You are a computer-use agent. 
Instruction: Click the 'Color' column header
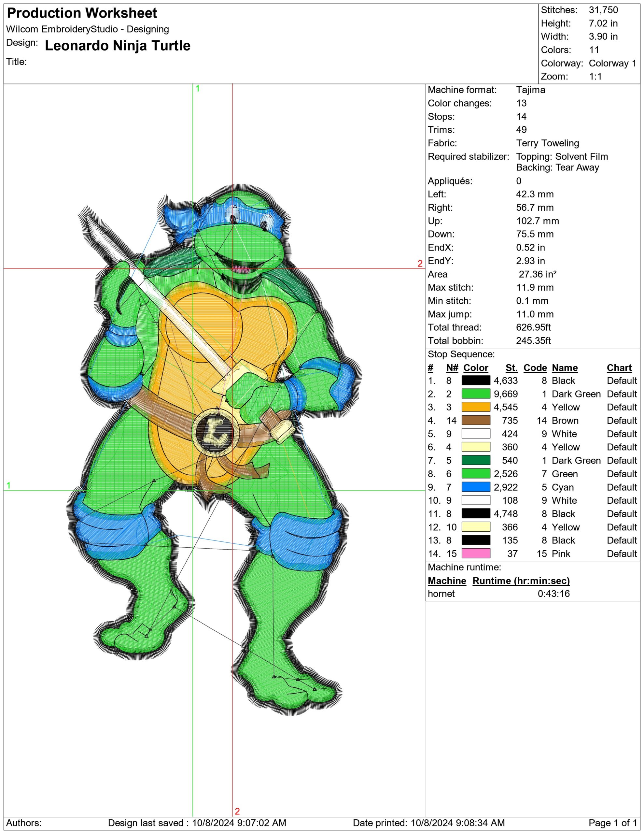pyautogui.click(x=476, y=368)
